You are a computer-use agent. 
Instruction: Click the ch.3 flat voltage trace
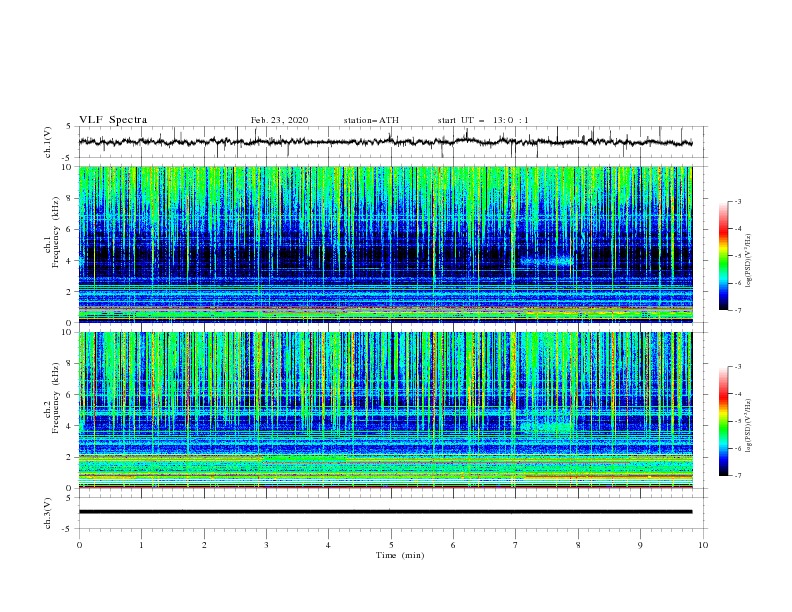[x=385, y=512]
